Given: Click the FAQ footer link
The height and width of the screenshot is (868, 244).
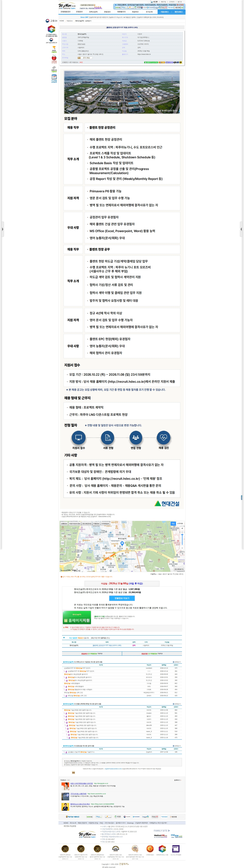Looking at the screenshot, I should [x=101, y=823].
